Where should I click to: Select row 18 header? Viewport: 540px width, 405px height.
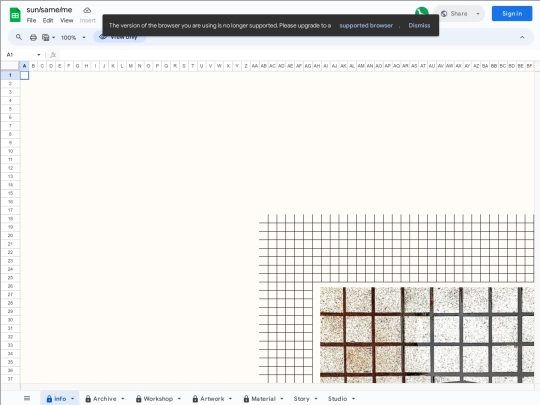10,219
